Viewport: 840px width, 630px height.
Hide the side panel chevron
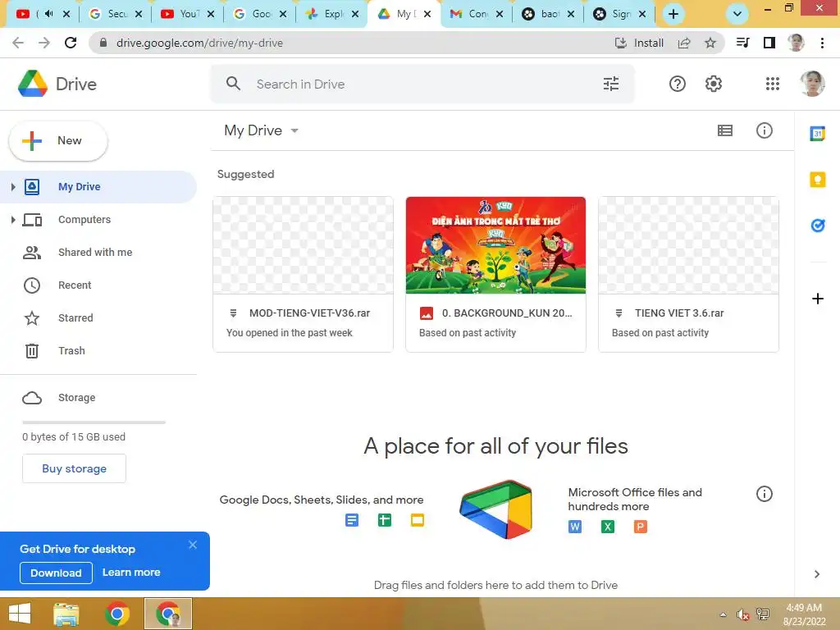coord(816,574)
